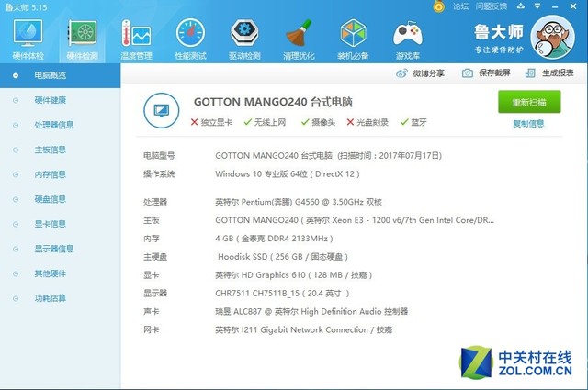Open the title bar dropdown menu arrow
588x390 pixels.
click(537, 6)
